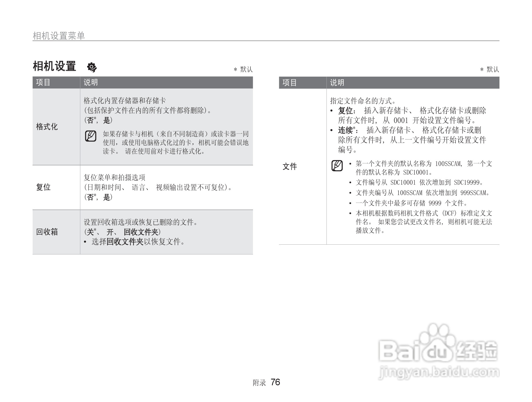Click the 文件 row label in right table
The width and height of the screenshot is (532, 402).
[290, 166]
